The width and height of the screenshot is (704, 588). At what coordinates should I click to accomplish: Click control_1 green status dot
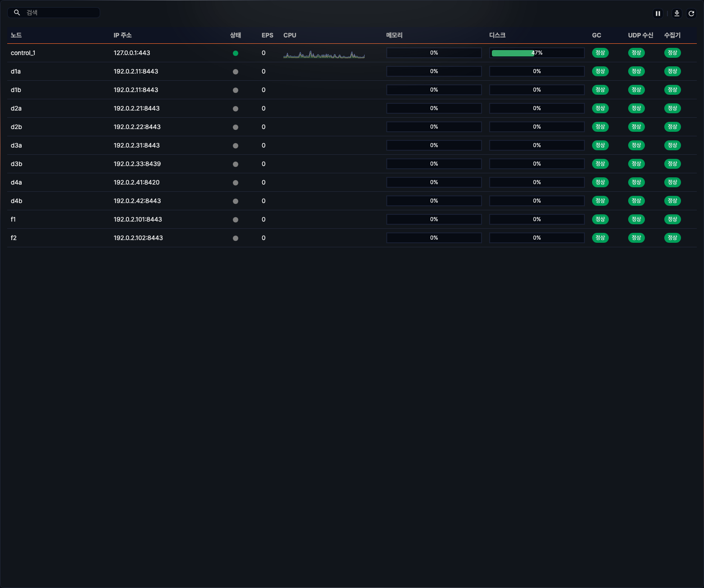[235, 53]
